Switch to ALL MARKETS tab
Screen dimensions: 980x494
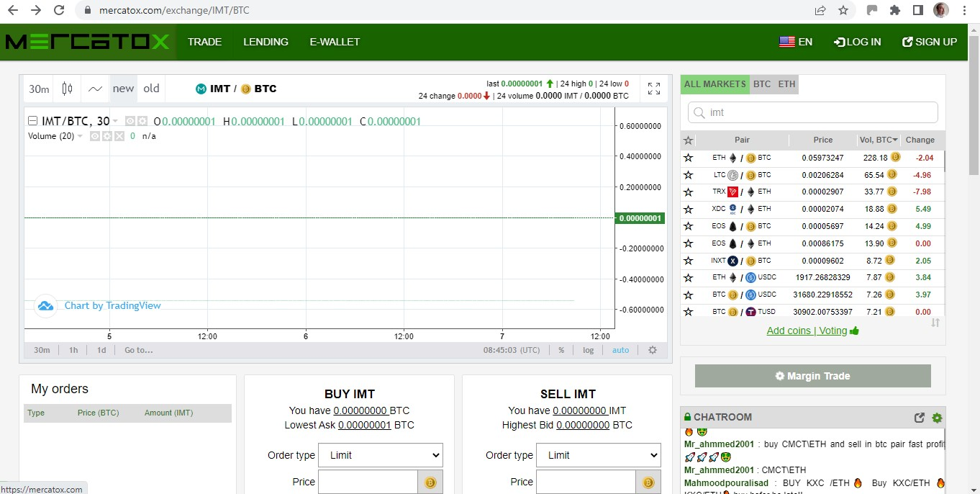pos(715,84)
